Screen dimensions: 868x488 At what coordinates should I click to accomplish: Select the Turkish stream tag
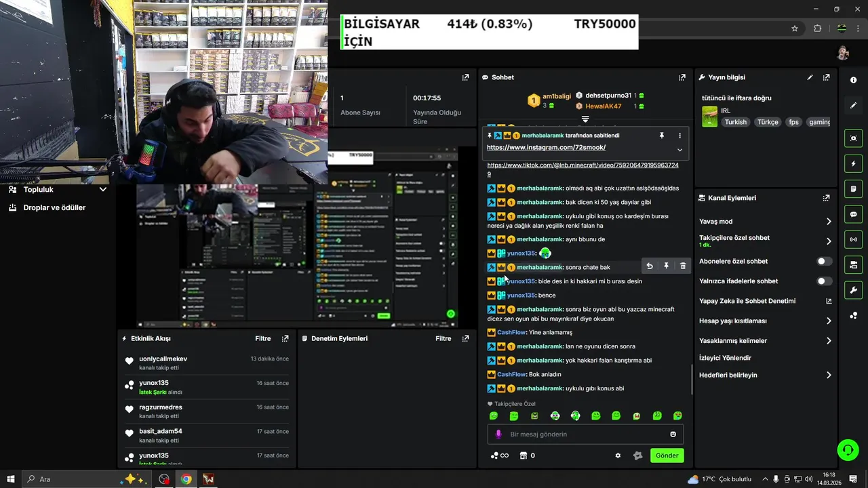tap(735, 122)
